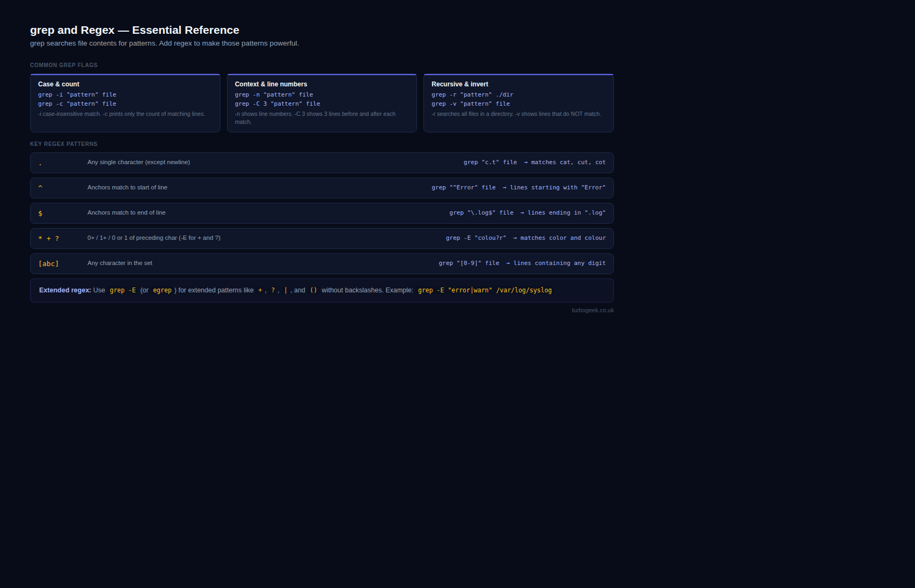This screenshot has width=915, height=588.
Task: Click the * + ? quantifier symbols
Action: [x=49, y=239]
